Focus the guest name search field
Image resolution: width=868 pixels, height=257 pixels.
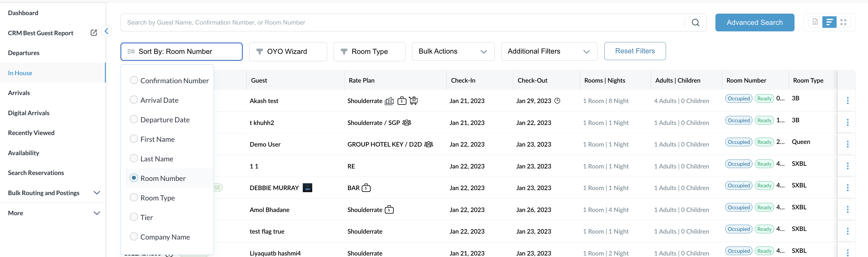401,23
